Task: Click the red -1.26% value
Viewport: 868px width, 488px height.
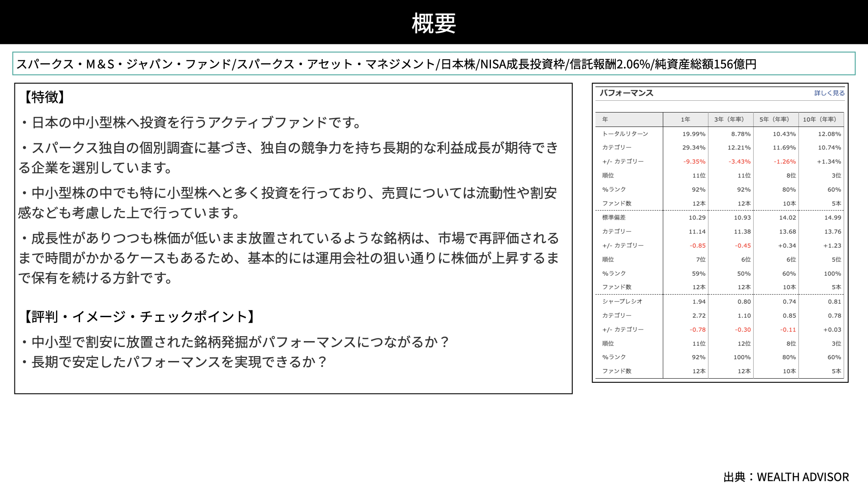Action: click(x=785, y=162)
